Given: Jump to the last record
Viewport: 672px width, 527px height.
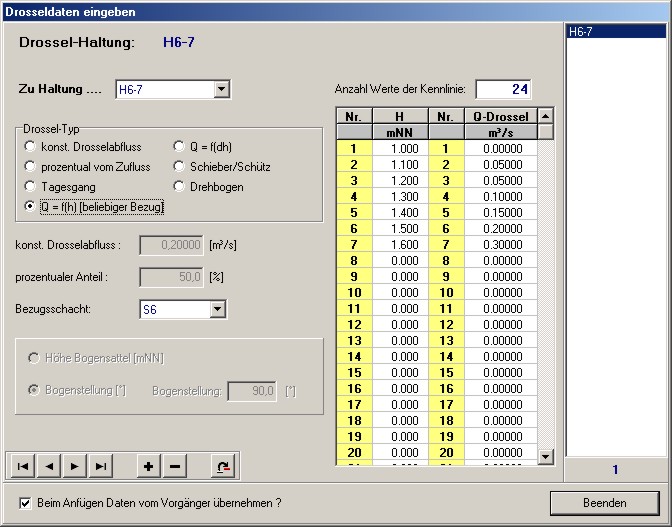Looking at the screenshot, I should pyautogui.click(x=101, y=466).
